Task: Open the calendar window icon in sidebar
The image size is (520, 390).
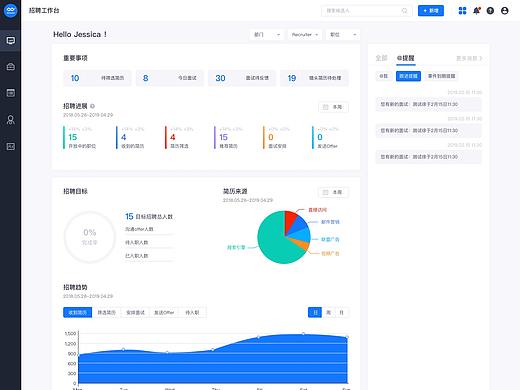Action: pos(10,93)
